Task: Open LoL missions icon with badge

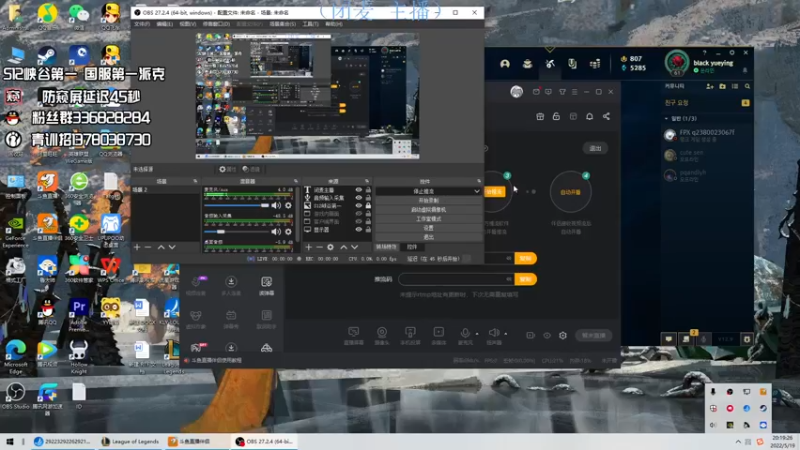Action: coord(686,339)
